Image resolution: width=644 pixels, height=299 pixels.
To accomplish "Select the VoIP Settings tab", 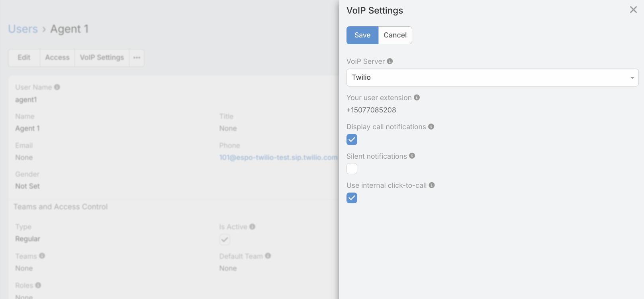I will pos(102,57).
